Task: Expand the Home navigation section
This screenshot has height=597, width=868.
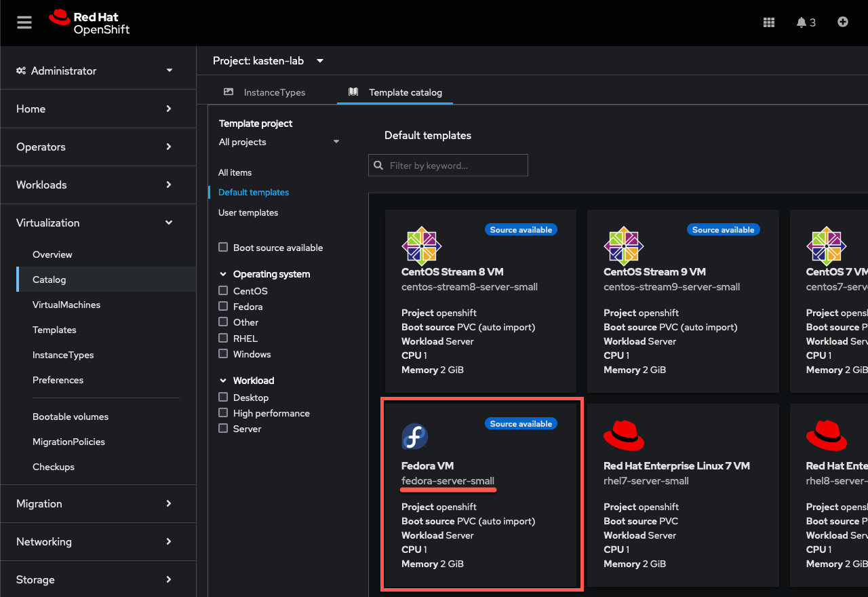Action: coord(98,109)
